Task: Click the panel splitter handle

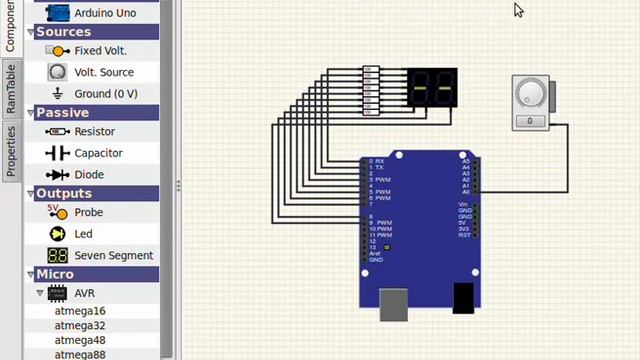Action: point(178,186)
